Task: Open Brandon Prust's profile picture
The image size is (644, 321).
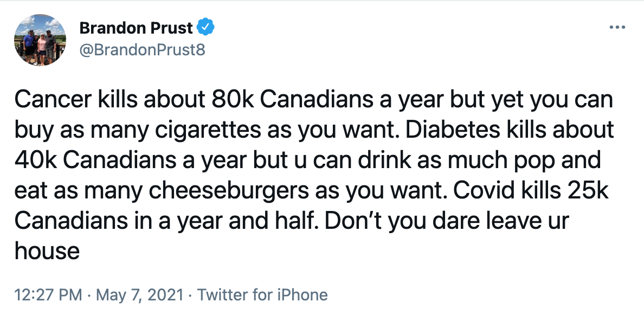Action: tap(40, 40)
